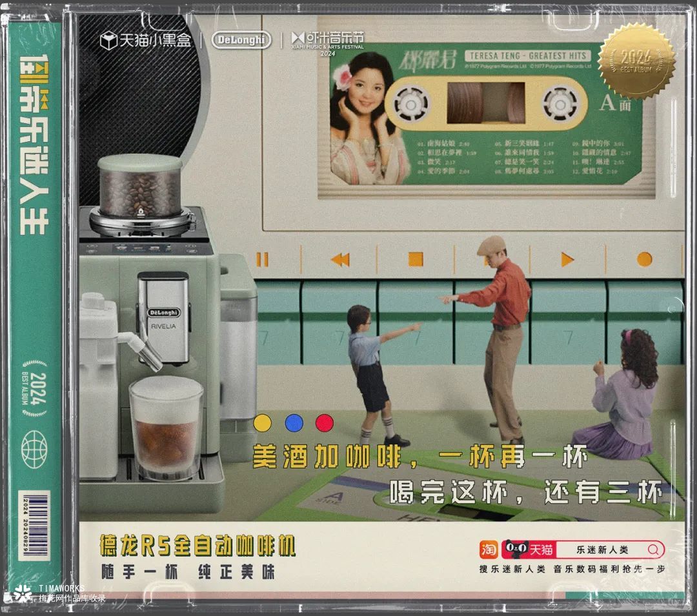Click the red Tmall 天猫 cat logo
This screenshot has height=616, width=697.
click(x=529, y=550)
